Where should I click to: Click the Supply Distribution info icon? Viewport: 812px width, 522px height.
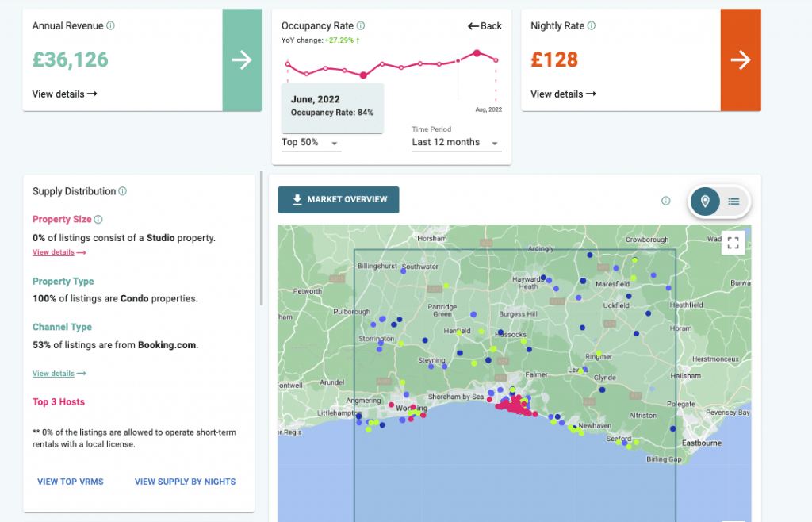(x=123, y=191)
